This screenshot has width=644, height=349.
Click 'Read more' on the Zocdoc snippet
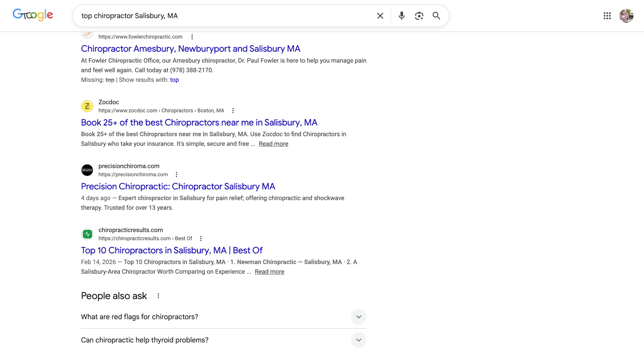coord(273,144)
